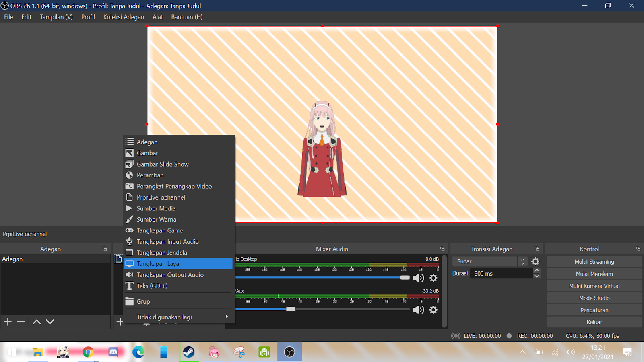This screenshot has width=644, height=362.
Task: Add Tangkapan Output Audio source
Action: click(179, 275)
